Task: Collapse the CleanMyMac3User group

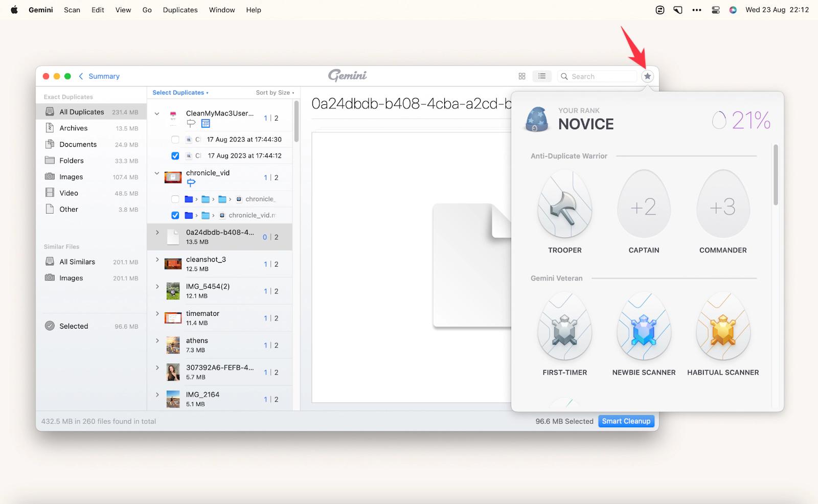Action: [x=157, y=114]
